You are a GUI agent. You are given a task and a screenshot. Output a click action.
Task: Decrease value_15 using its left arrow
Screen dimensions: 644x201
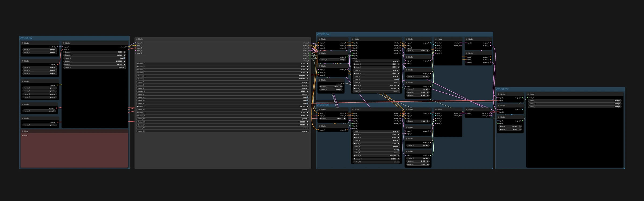pos(138,106)
